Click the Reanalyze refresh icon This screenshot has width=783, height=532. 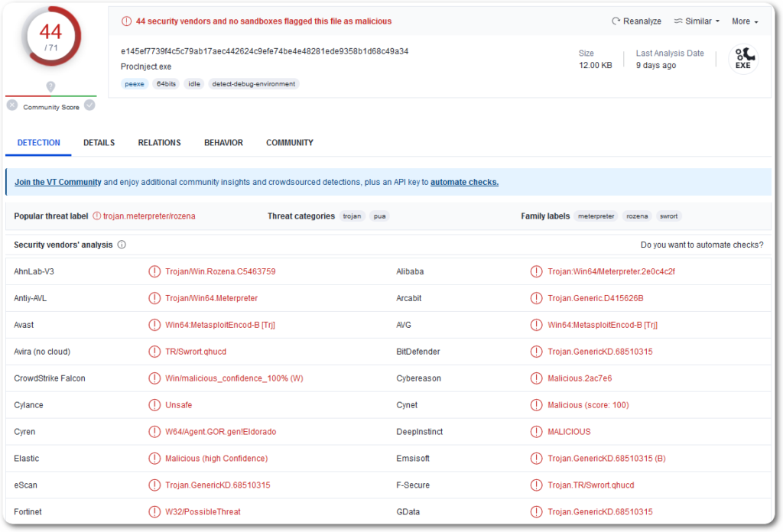click(616, 21)
